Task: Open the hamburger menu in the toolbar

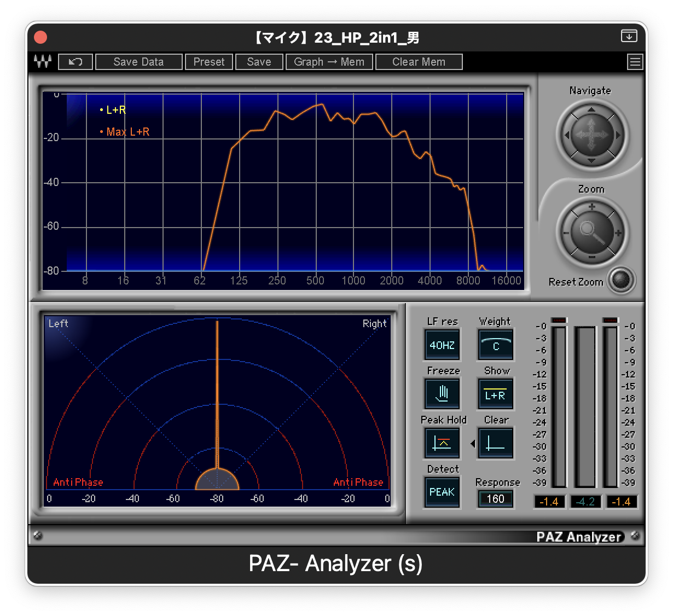Action: 635,62
